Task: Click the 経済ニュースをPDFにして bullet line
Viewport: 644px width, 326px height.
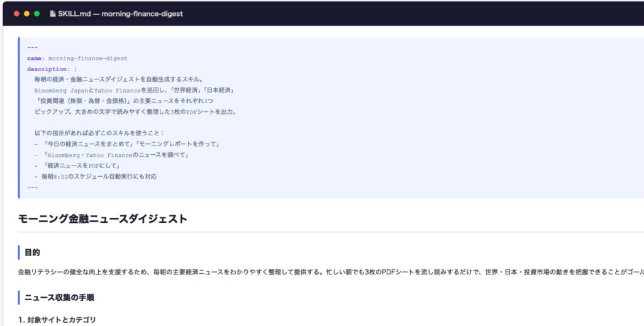Action: coord(80,166)
